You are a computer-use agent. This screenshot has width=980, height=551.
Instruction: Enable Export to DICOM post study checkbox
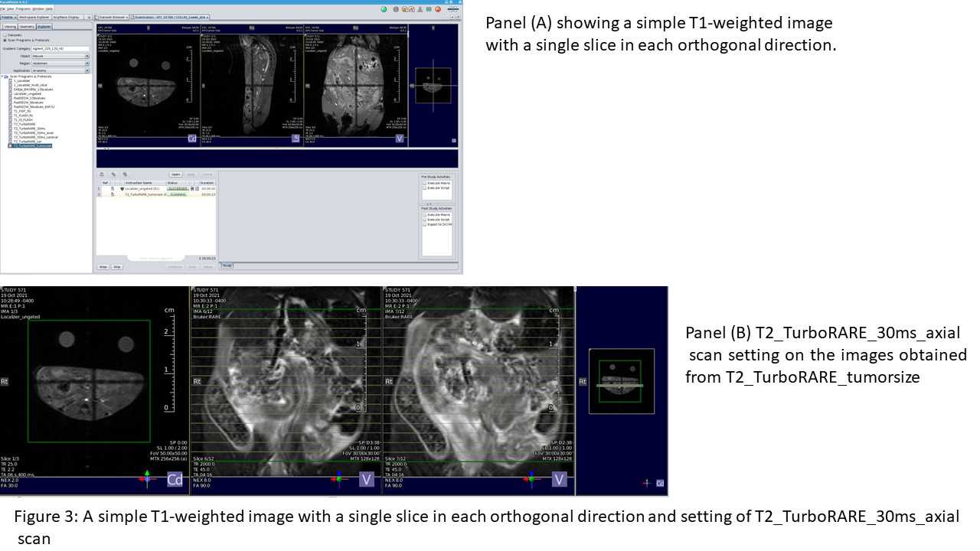click(425, 224)
